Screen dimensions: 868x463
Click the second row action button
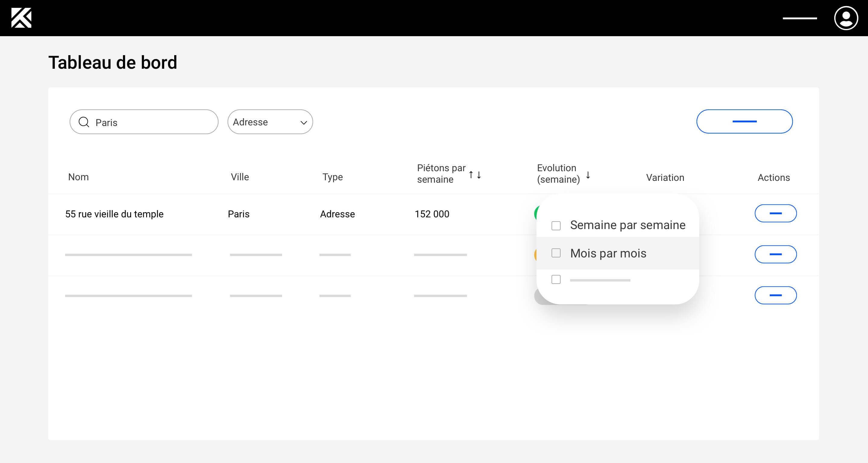[x=775, y=254]
